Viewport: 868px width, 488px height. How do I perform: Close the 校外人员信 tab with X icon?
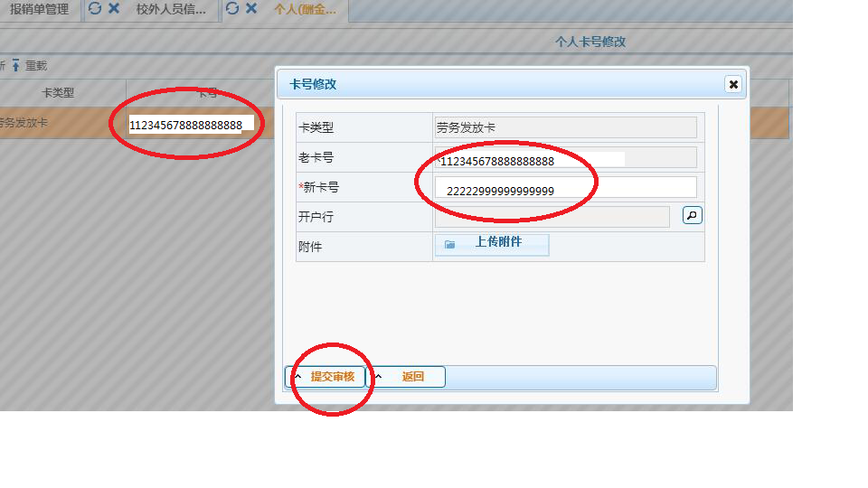251,9
